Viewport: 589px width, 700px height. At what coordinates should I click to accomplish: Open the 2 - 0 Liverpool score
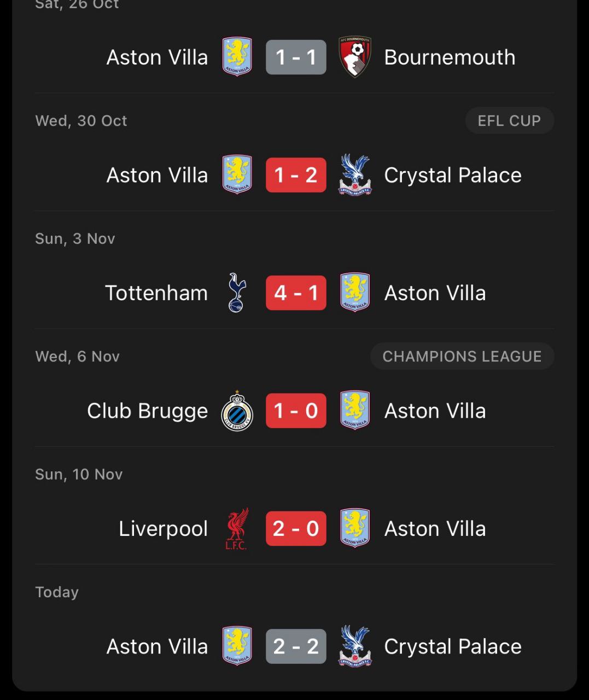[296, 529]
